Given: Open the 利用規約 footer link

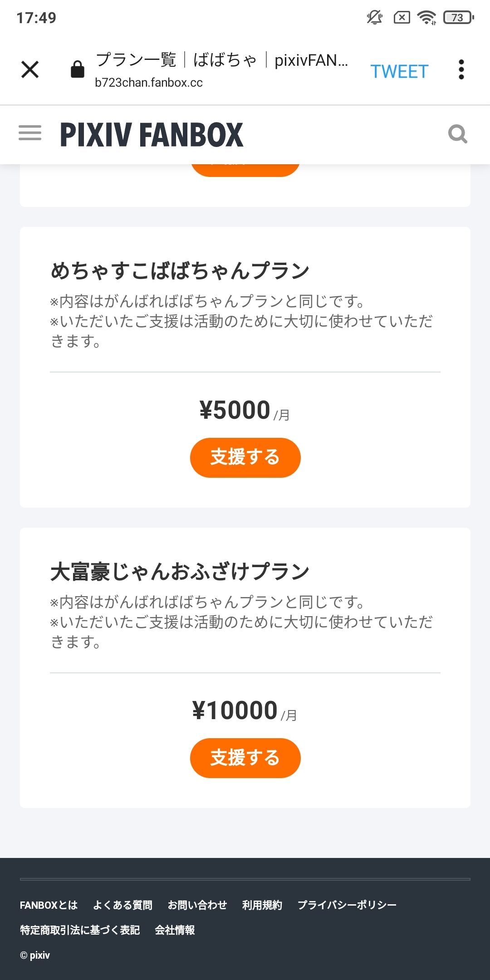Looking at the screenshot, I should pos(262,905).
